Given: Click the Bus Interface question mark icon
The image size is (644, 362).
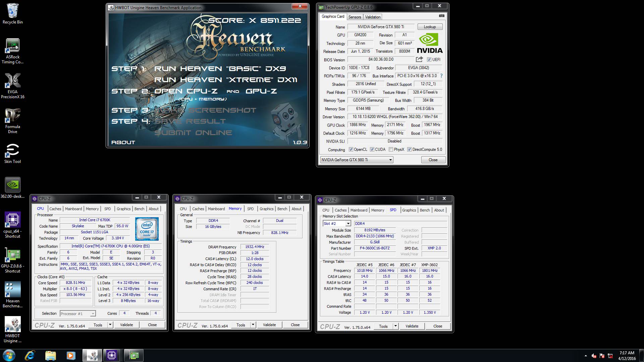Looking at the screenshot, I should pos(441,76).
